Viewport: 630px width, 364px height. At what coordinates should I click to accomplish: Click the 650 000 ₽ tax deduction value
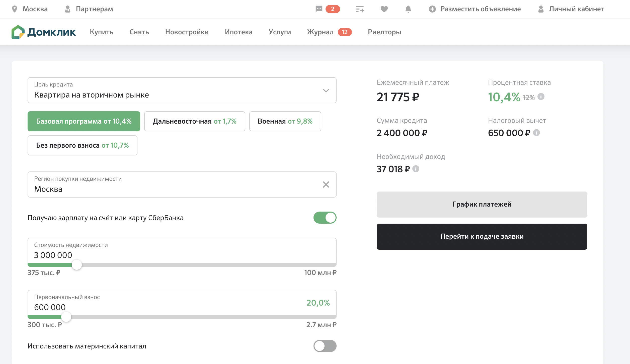509,133
